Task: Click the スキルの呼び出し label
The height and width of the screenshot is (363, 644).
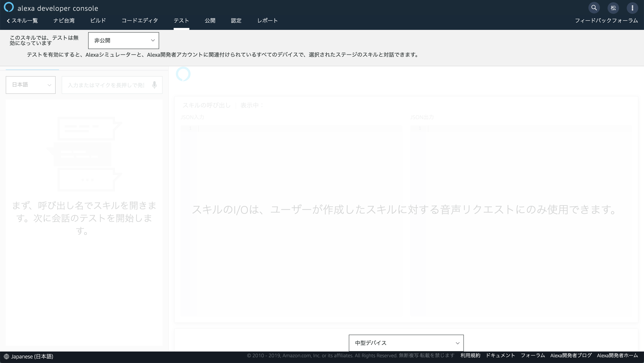Action: (x=206, y=105)
